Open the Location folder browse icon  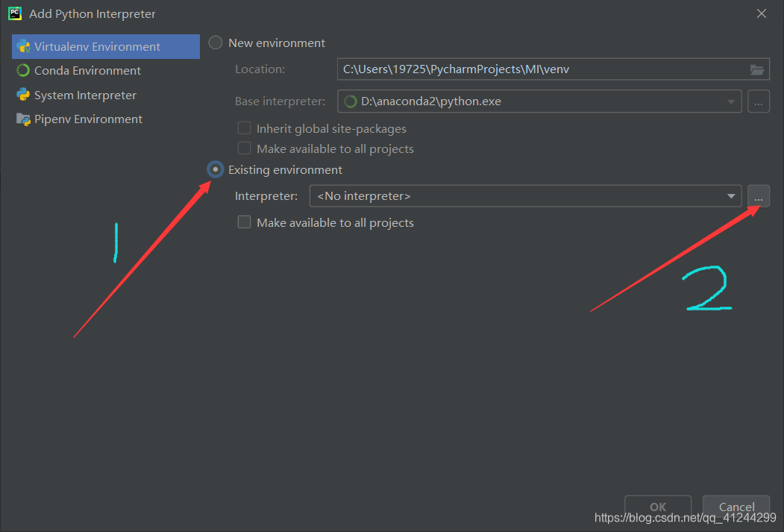point(757,69)
